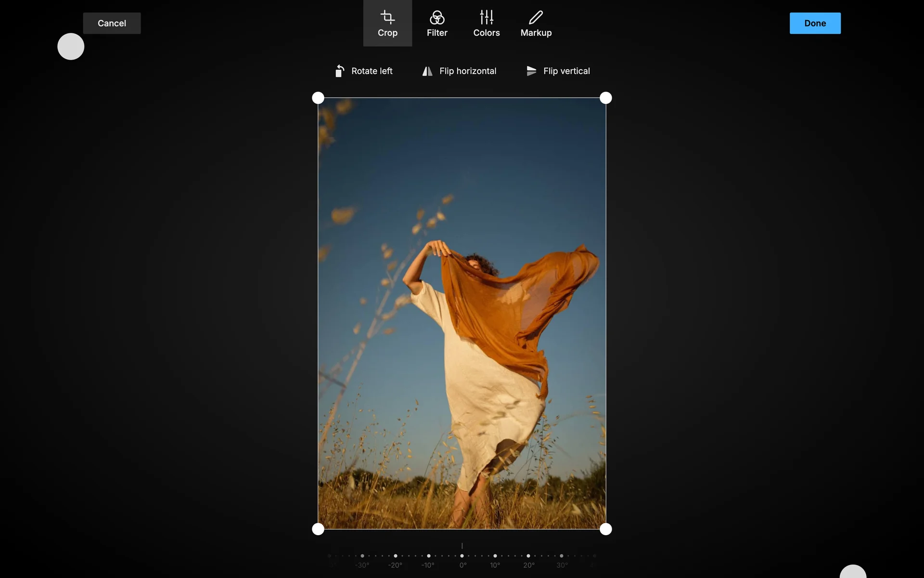Click the Rotate left icon
Screen dimensions: 924x578
tap(340, 71)
